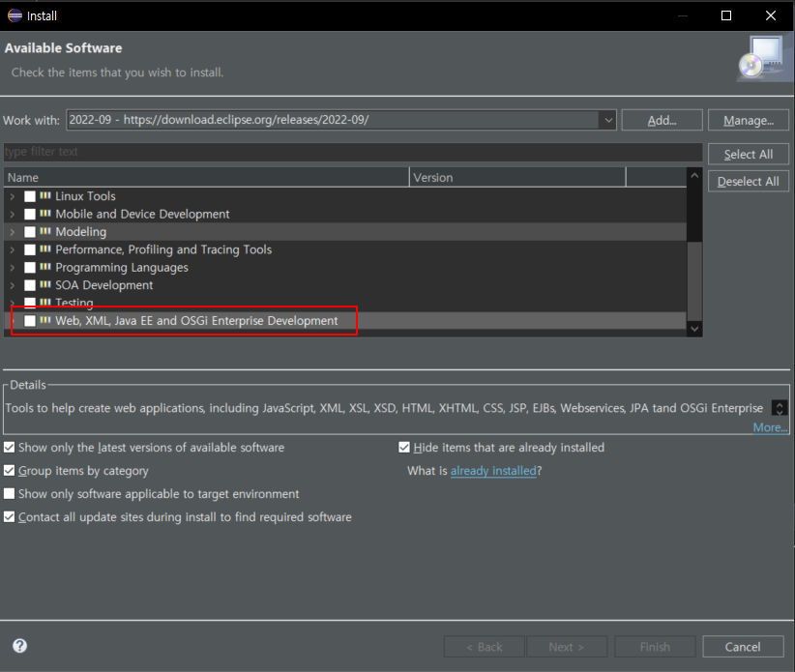This screenshot has width=795, height=672.
Task: Expand Performance, Profiling and Tracing Tools node
Action: (13, 249)
